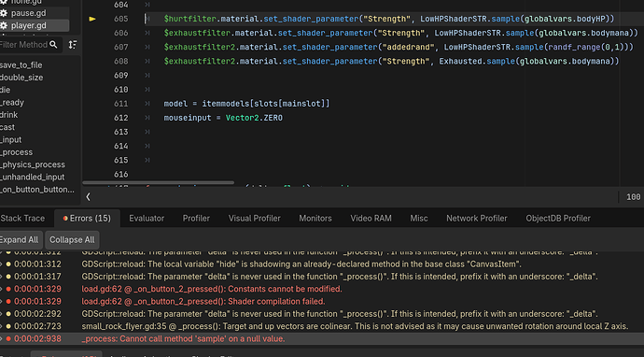Click the editor zoom level 100
Viewport: 644px width, 357px height.
click(634, 197)
